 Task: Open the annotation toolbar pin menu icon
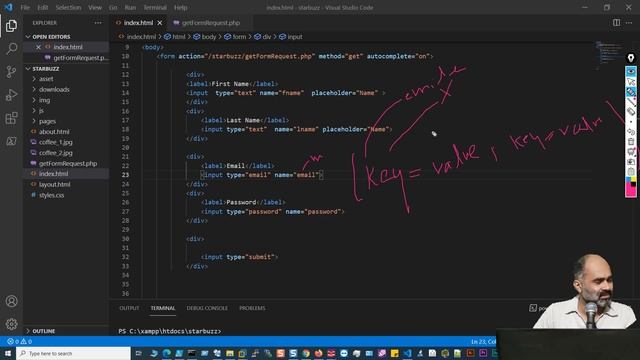pos(631,58)
